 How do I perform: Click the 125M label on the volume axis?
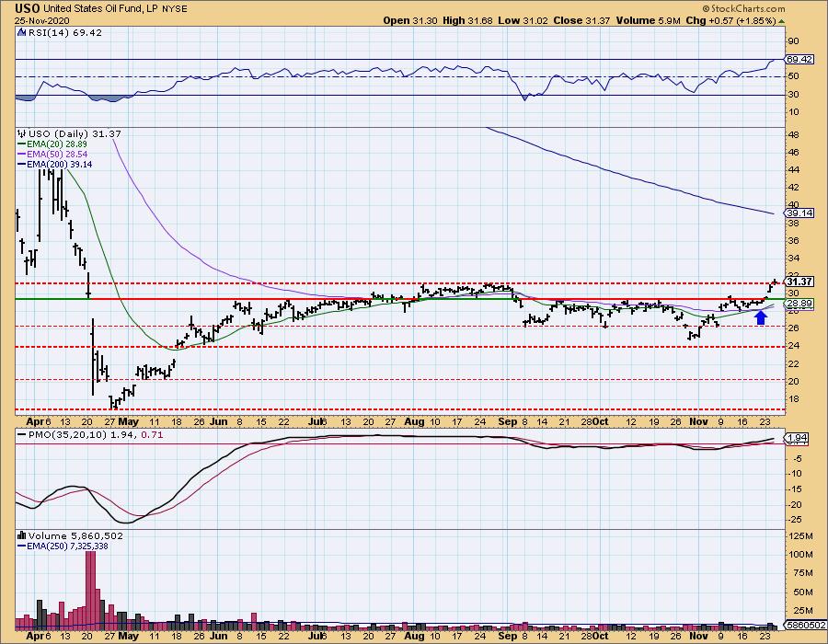(x=801, y=536)
